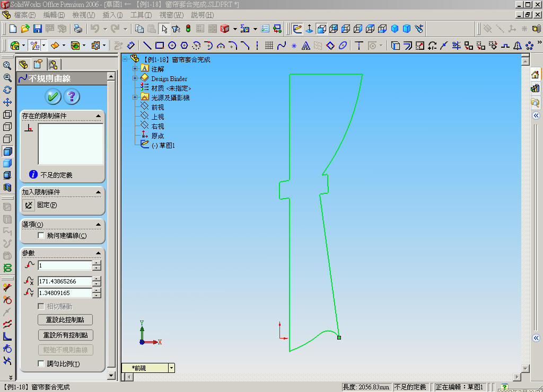Viewport: 543px width, 392px height.
Task: Click the spline point number field
Action: tap(65, 265)
